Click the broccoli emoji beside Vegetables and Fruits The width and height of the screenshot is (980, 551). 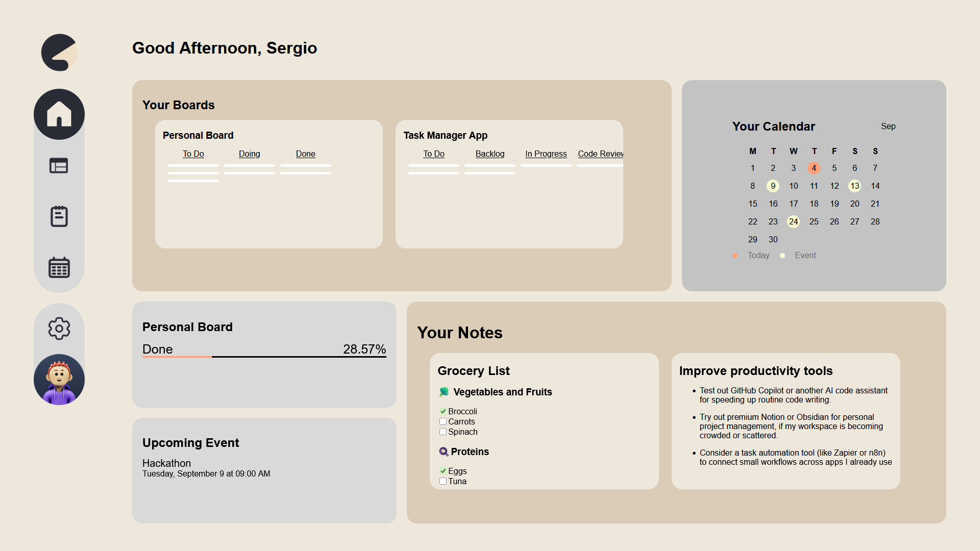444,392
